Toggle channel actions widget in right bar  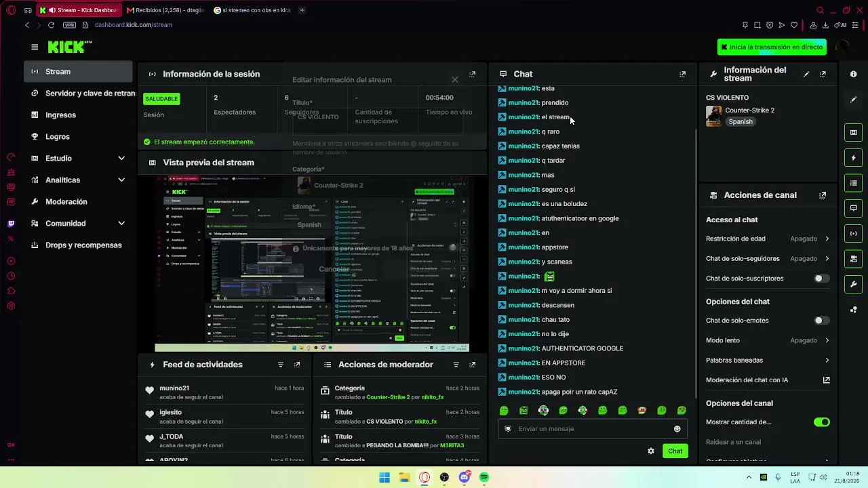(x=854, y=259)
